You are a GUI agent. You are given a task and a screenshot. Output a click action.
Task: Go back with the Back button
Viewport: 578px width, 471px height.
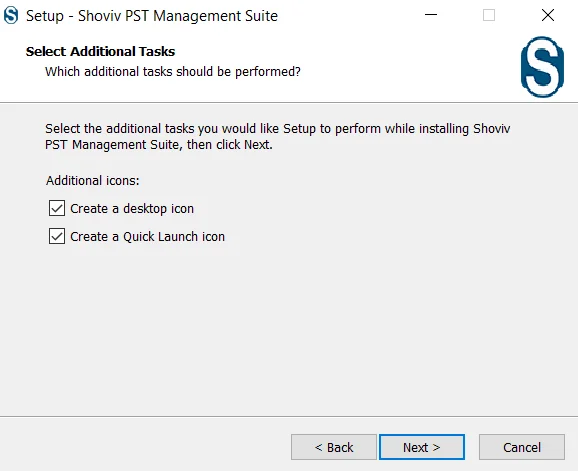pos(334,447)
